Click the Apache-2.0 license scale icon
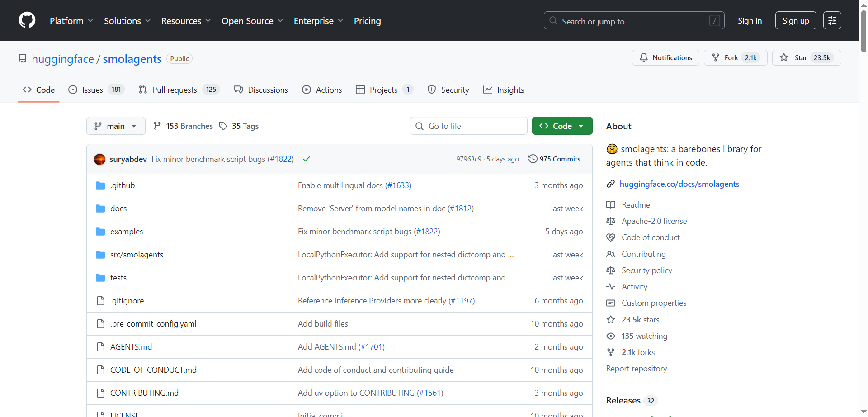The height and width of the screenshot is (417, 868). coord(611,221)
